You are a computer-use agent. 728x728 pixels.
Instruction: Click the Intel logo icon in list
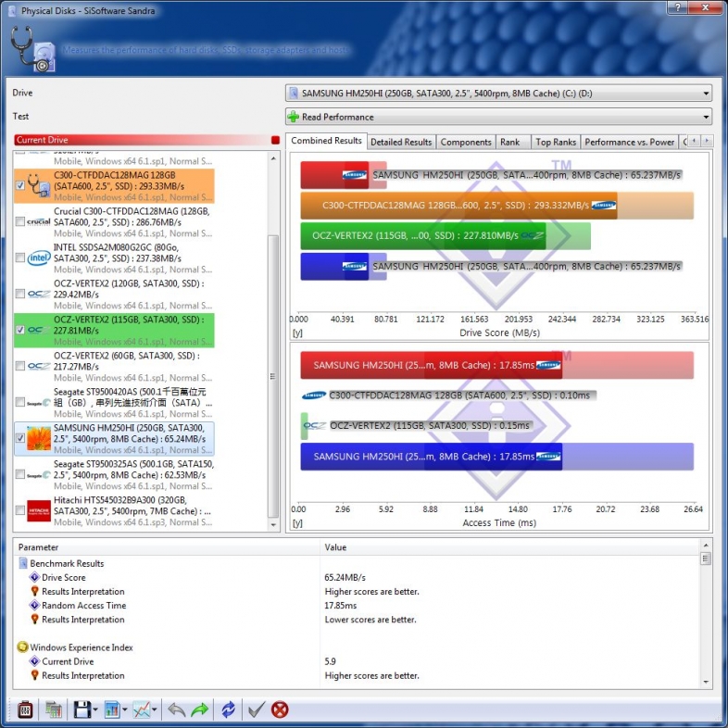click(x=39, y=257)
